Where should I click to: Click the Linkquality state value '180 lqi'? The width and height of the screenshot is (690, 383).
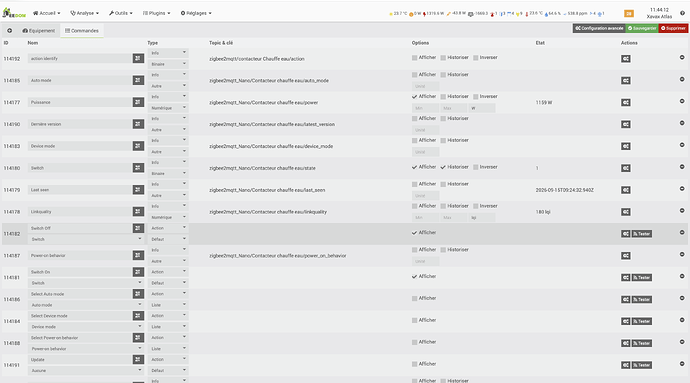(543, 212)
